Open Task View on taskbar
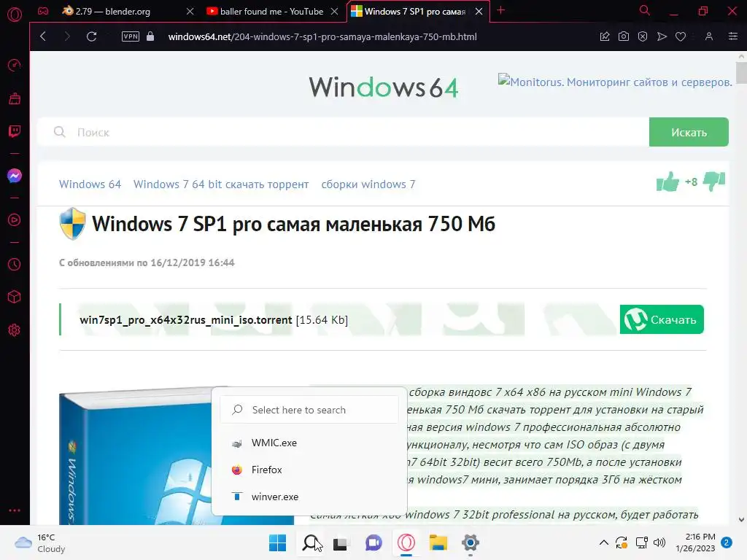Viewport: 747px width, 560px height. click(340, 543)
